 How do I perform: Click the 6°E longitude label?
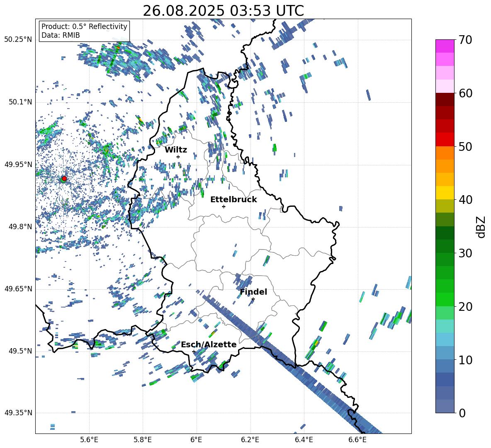(196, 440)
